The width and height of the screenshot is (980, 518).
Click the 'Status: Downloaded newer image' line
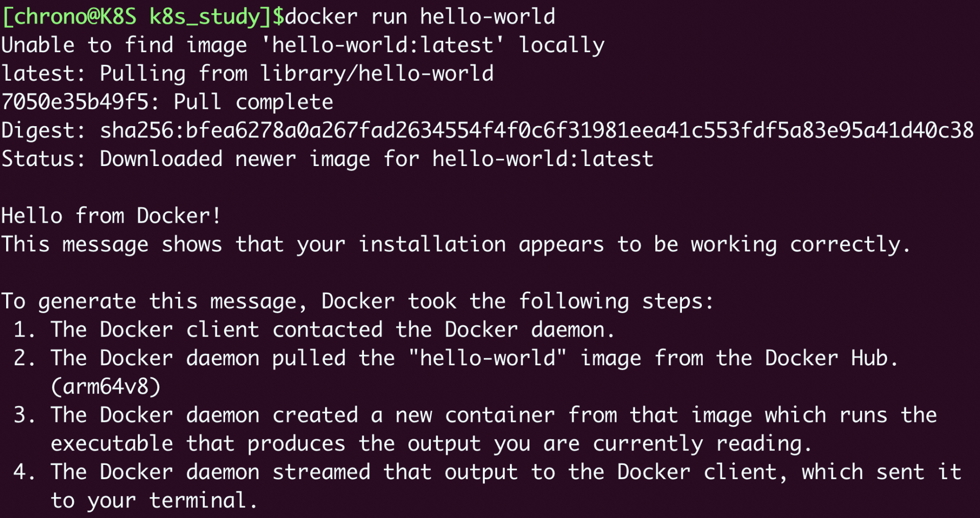click(327, 159)
